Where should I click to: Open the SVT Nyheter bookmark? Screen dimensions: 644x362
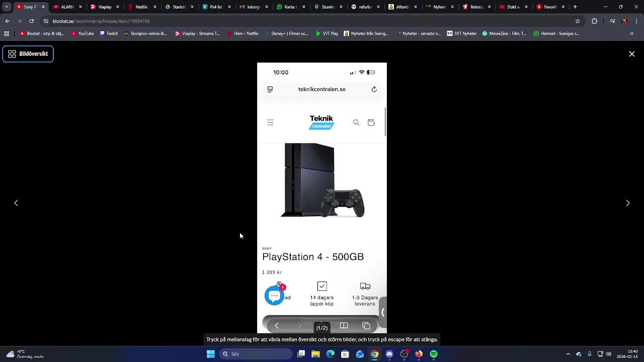[462, 34]
